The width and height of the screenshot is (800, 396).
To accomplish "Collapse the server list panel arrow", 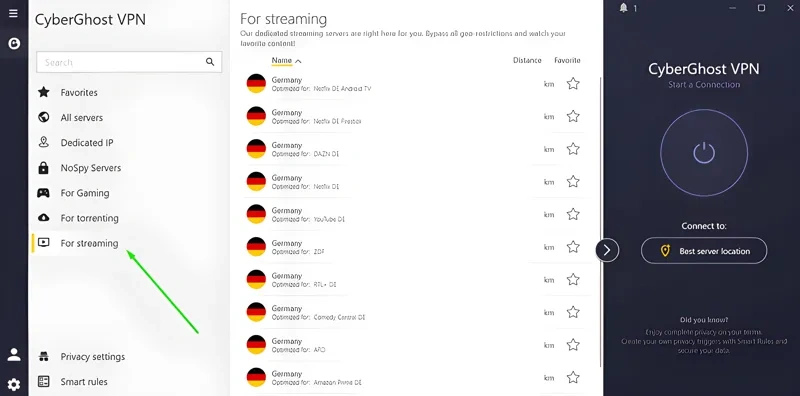I will coord(607,250).
